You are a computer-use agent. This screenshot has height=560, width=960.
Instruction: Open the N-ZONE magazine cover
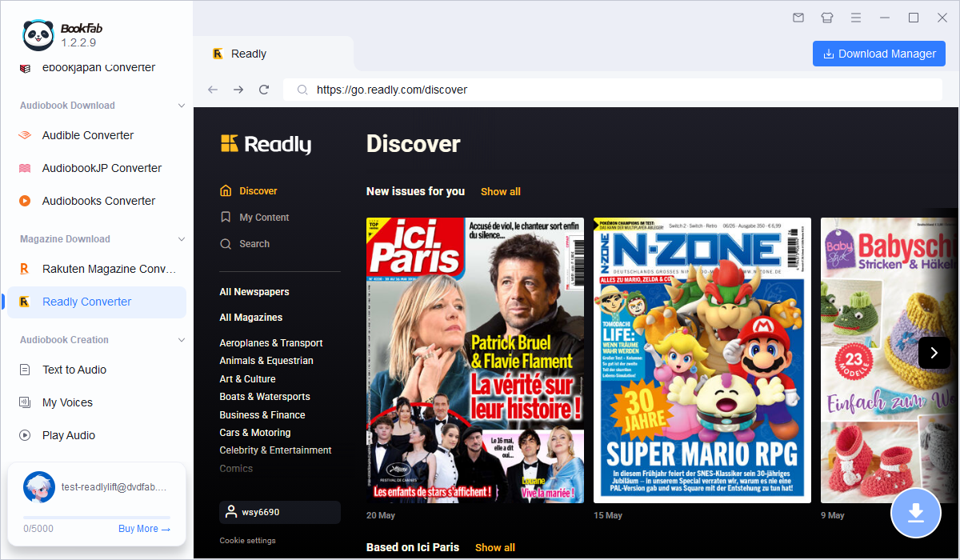point(702,360)
